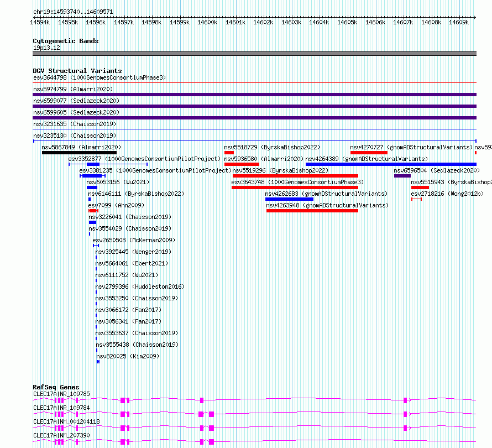Click the nsv3554029 (Chaisson2019) label
This screenshot has height=448, width=492.
pos(130,228)
